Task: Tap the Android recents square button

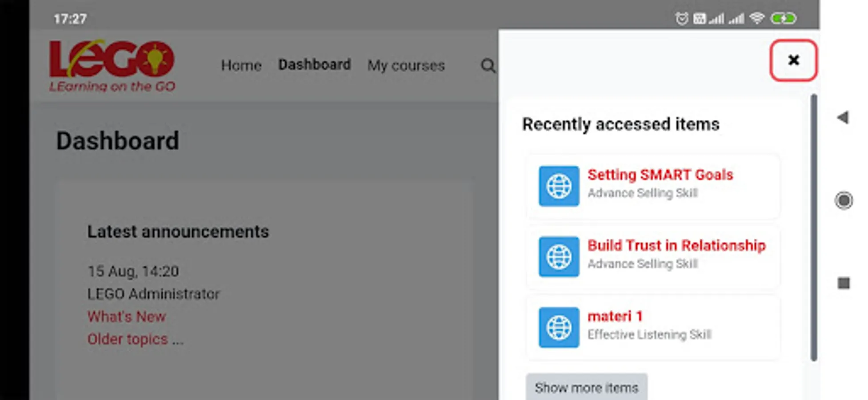Action: [843, 283]
